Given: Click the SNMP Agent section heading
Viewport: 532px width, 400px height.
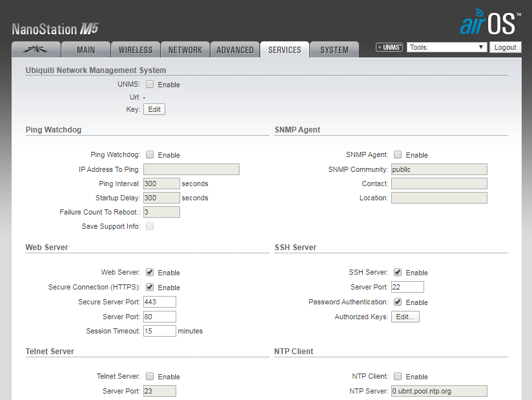Looking at the screenshot, I should click(x=297, y=130).
